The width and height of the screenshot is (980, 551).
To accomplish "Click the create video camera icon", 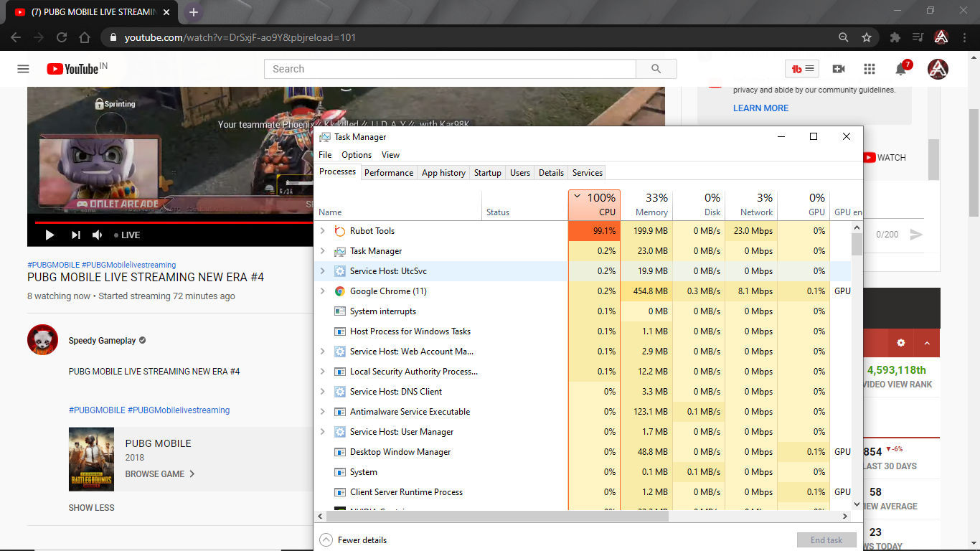I will 838,69.
